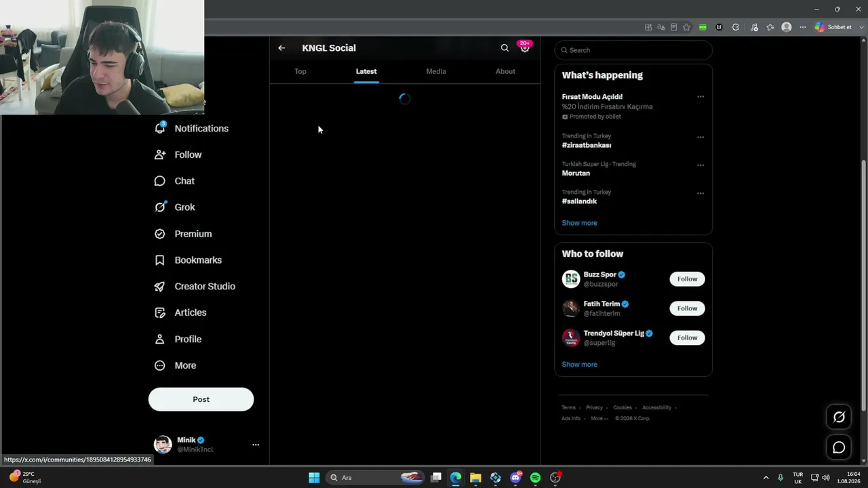Click the browser vertical scrollbar
Viewport: 868px width, 488px height.
(863, 285)
